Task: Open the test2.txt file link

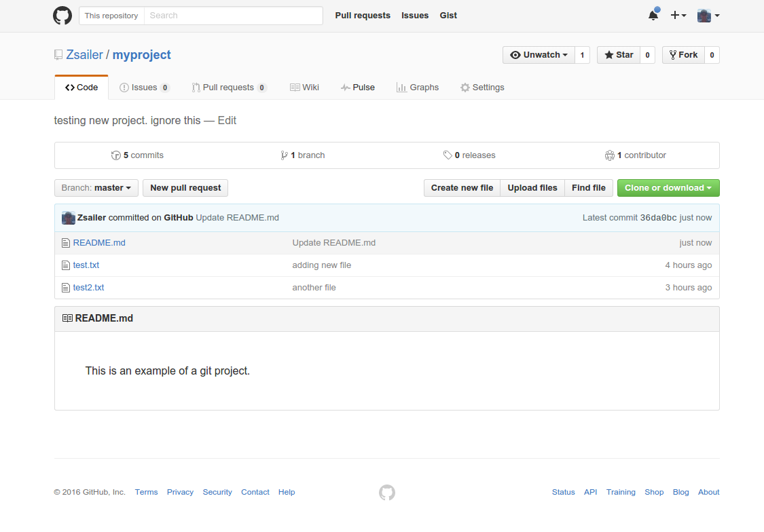Action: pos(89,288)
